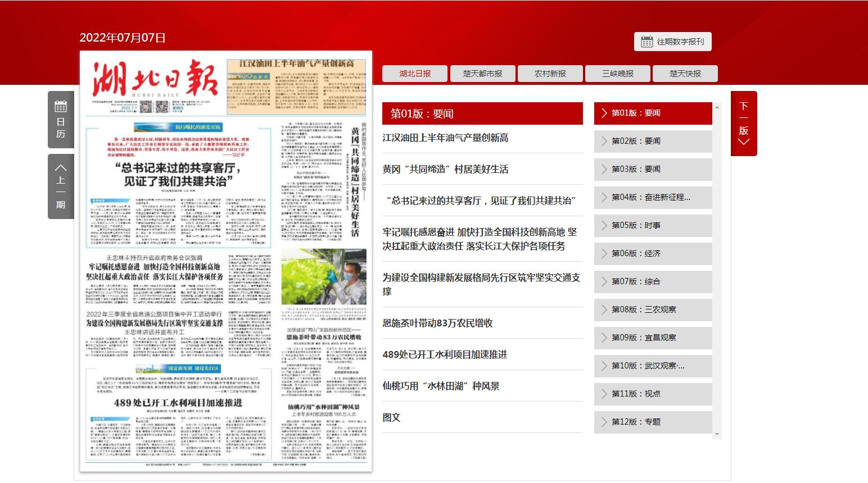Select 第04版：奋进新征程 page

(653, 197)
